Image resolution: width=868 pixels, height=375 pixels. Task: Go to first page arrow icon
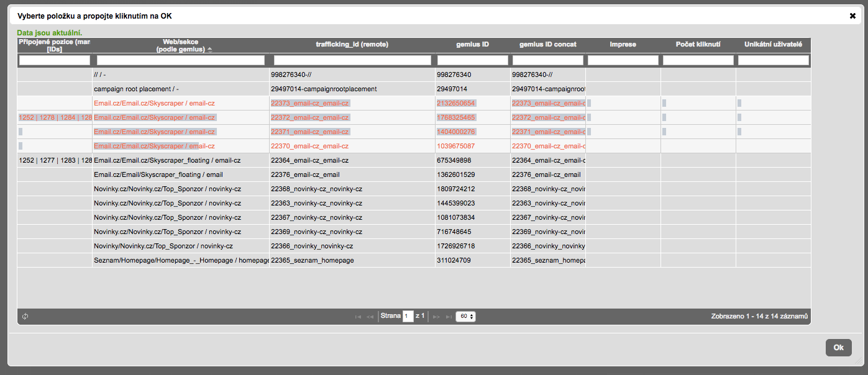(358, 317)
